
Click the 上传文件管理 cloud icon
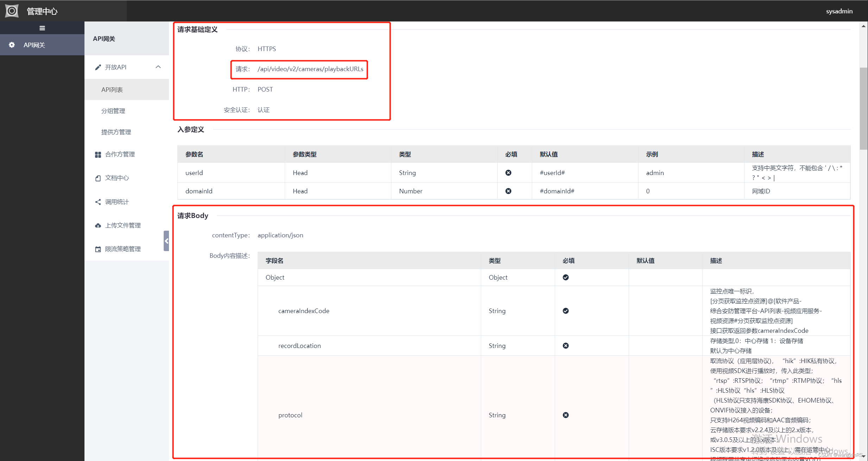[x=98, y=225]
